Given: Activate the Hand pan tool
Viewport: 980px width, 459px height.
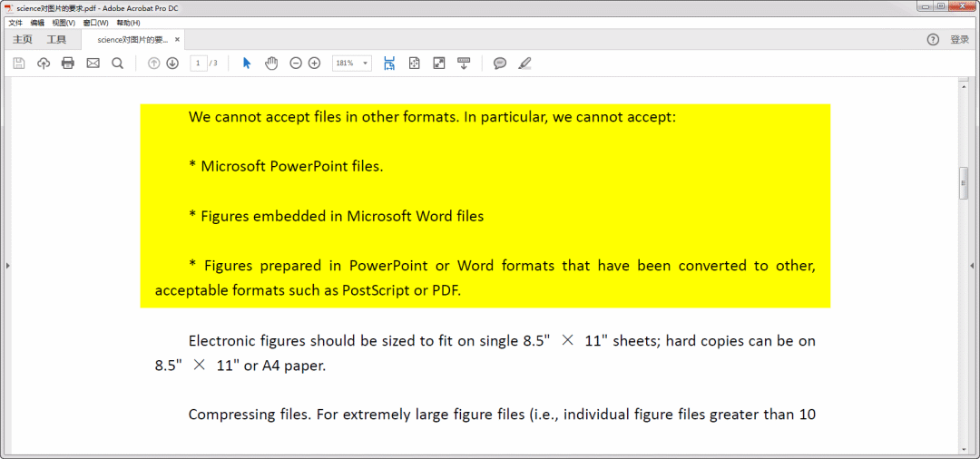Looking at the screenshot, I should coord(271,63).
